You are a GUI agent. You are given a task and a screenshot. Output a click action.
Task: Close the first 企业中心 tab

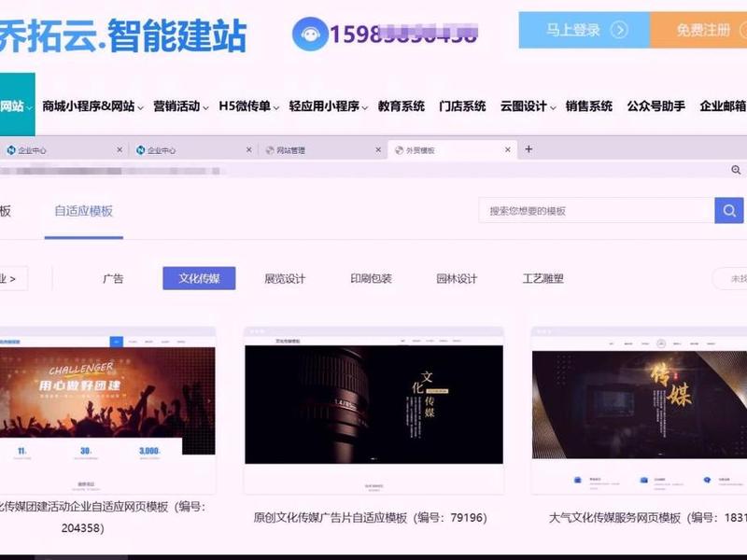click(x=120, y=150)
